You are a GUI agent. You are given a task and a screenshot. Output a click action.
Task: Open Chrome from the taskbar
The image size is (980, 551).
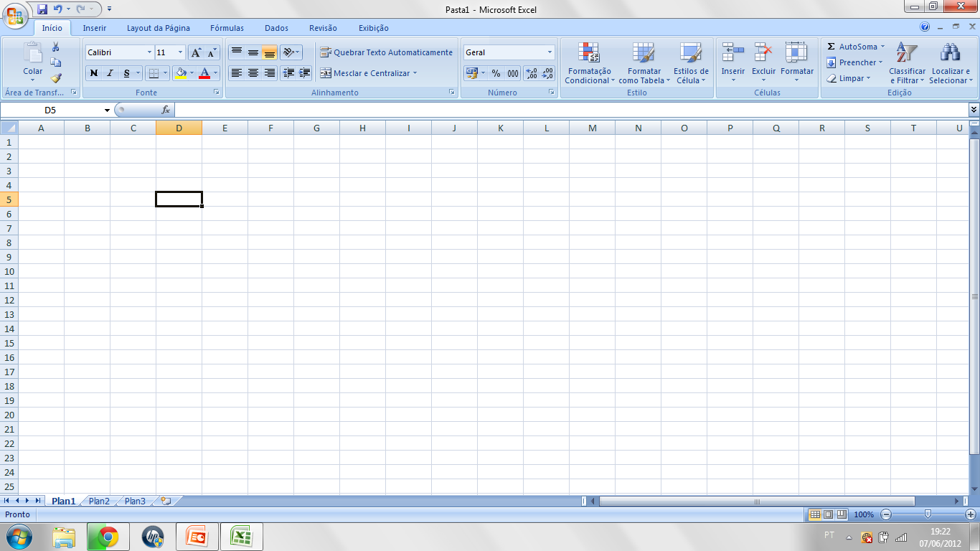108,537
